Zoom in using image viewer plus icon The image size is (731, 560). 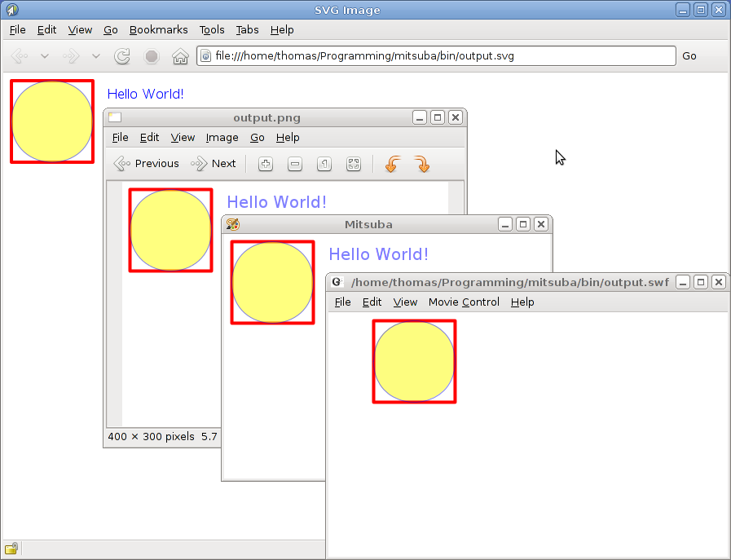pyautogui.click(x=265, y=164)
